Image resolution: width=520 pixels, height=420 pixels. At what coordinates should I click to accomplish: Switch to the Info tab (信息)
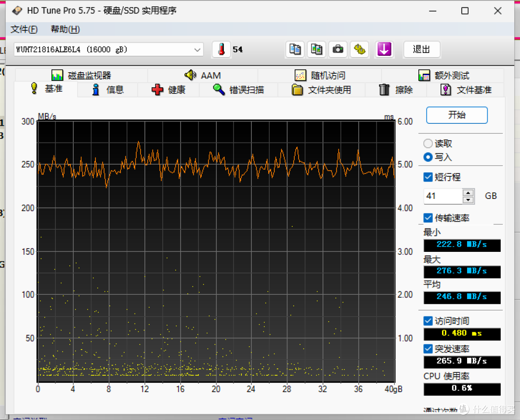[x=108, y=90]
